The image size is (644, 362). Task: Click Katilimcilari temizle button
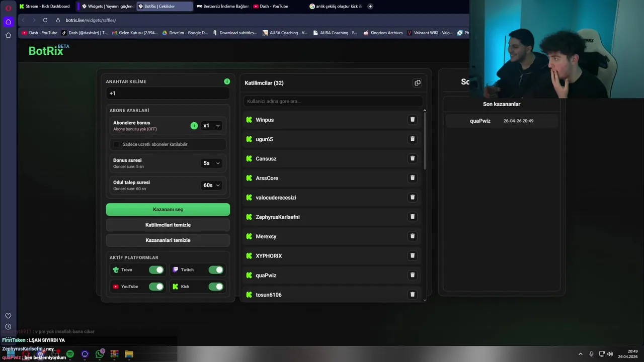click(168, 225)
